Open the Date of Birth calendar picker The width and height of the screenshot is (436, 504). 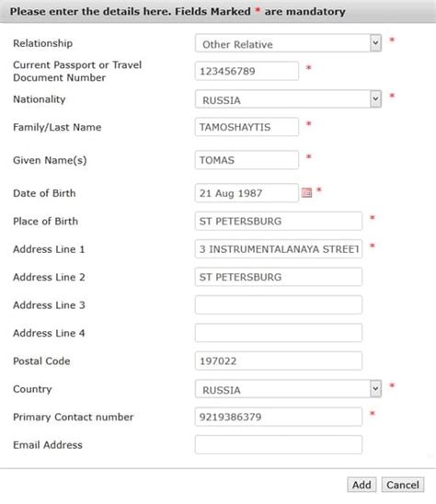click(306, 192)
